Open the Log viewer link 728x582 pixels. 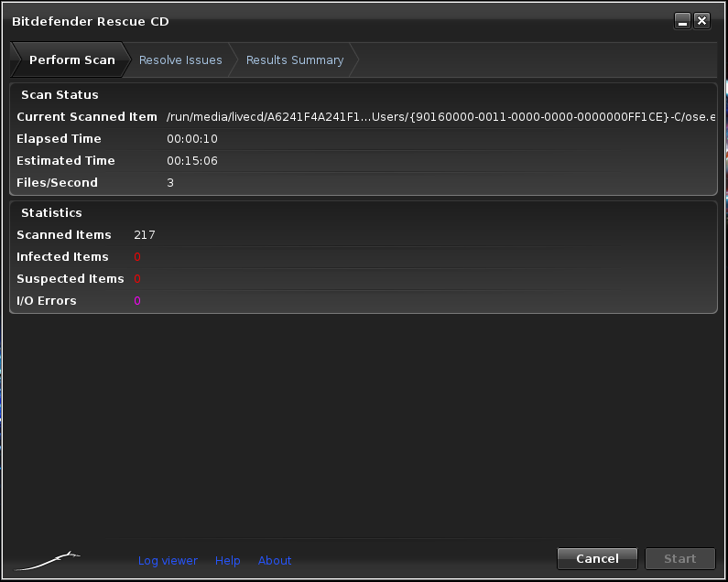click(168, 561)
